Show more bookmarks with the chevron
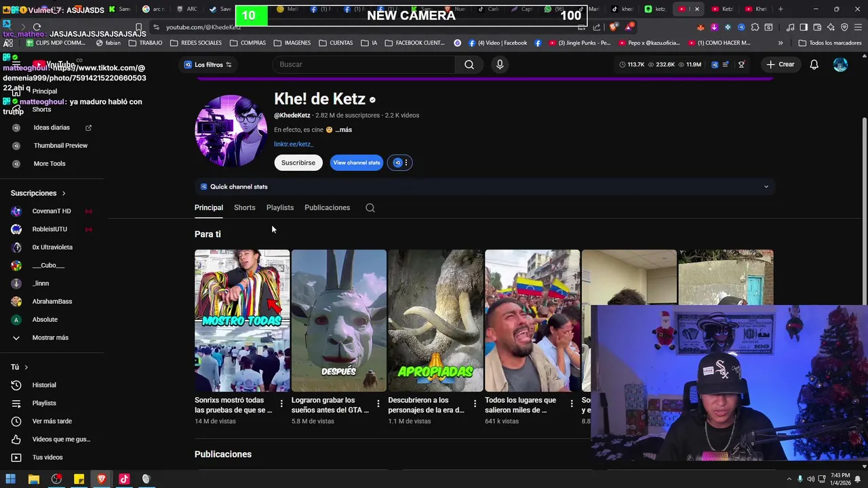 (781, 43)
